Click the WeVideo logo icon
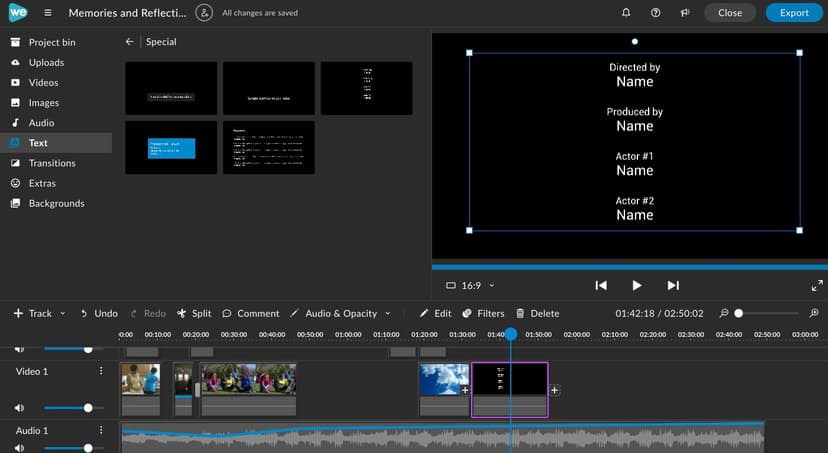Image resolution: width=828 pixels, height=453 pixels. point(18,13)
